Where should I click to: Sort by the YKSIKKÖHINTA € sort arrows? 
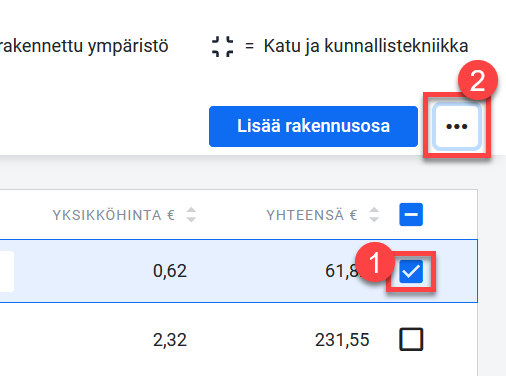[191, 215]
